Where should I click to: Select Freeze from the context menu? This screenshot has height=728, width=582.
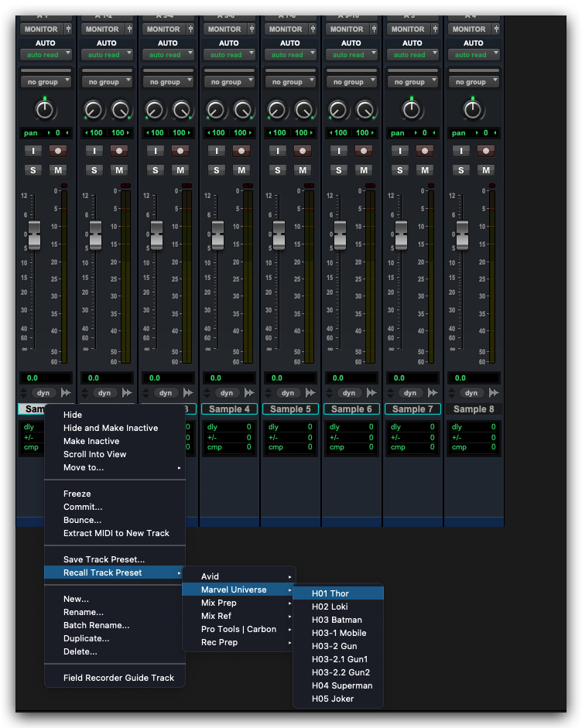(x=77, y=494)
